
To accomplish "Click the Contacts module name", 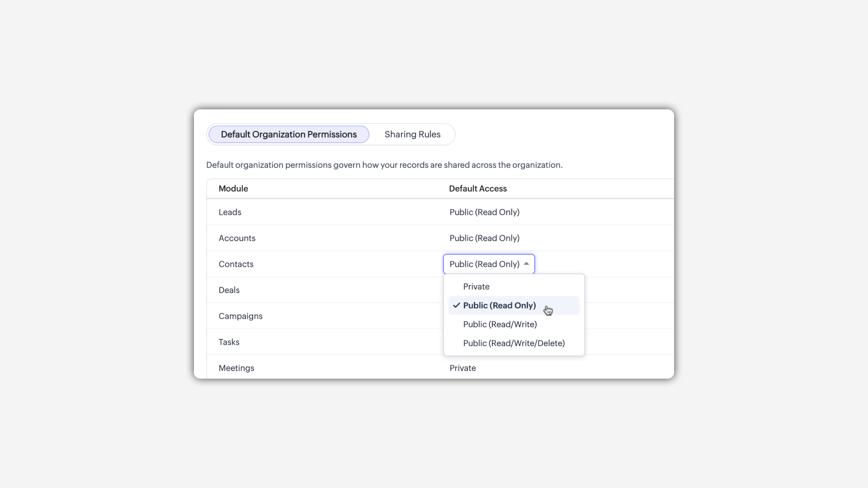I will (236, 264).
